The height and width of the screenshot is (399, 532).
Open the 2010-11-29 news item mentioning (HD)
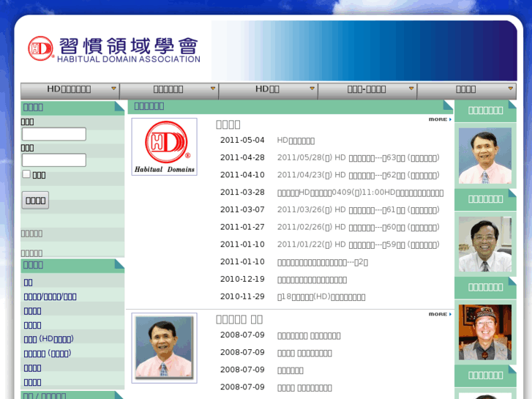[x=321, y=297]
